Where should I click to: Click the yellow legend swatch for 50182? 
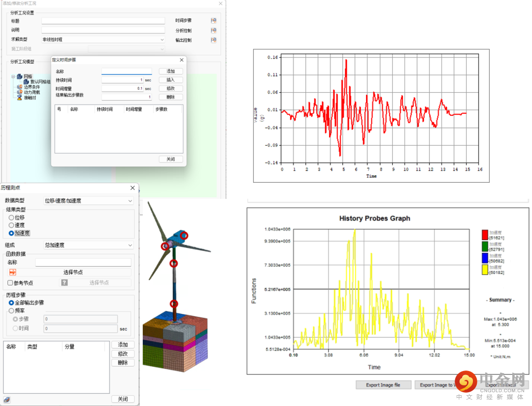485,270
